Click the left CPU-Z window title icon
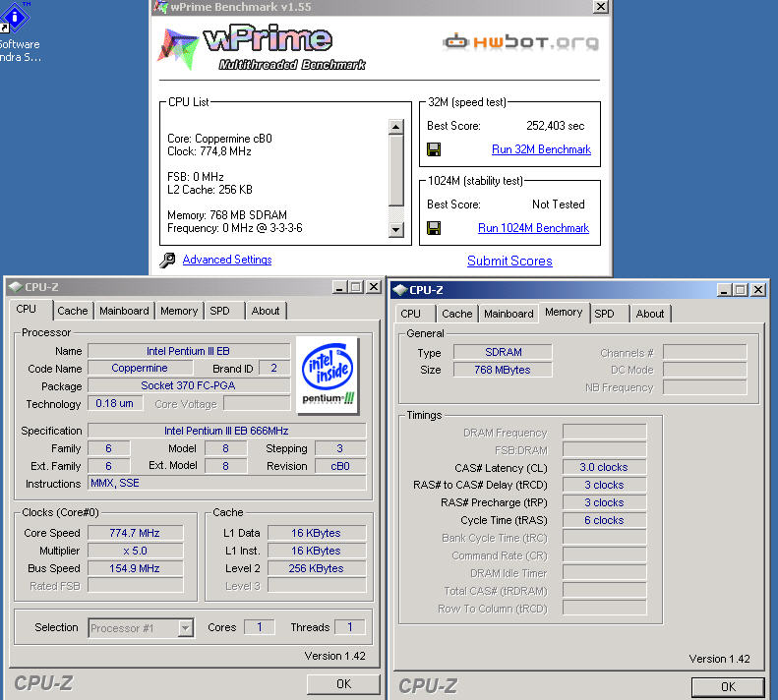This screenshot has height=700, width=778. pos(16,287)
